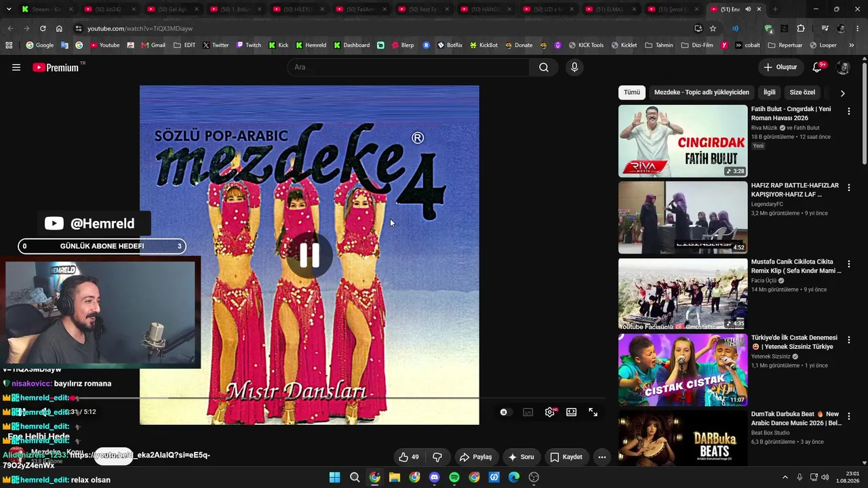The image size is (868, 488).
Task: Click the page vertical scrollbar
Action: tap(864, 113)
